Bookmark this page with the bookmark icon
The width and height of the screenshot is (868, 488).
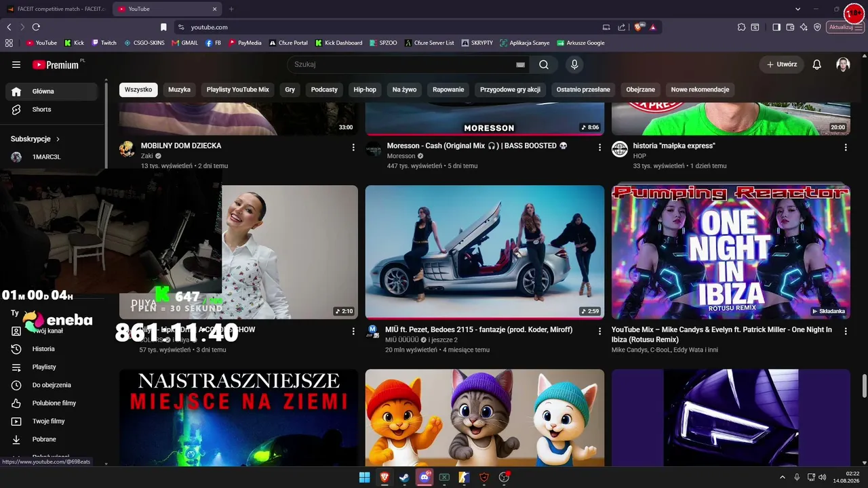point(163,27)
